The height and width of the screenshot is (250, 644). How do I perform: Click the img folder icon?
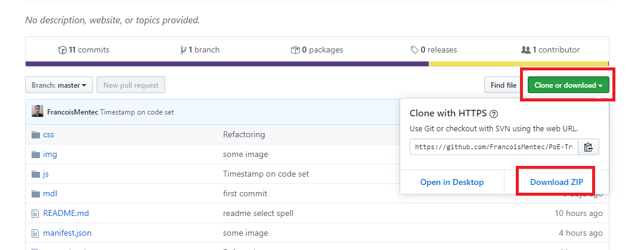coord(35,154)
